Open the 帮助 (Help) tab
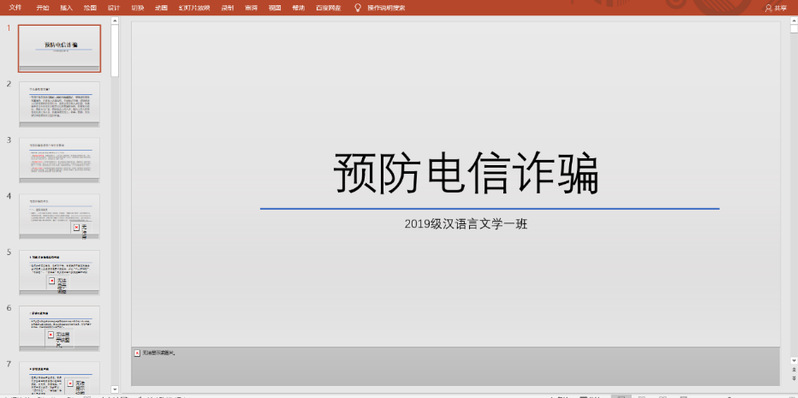The width and height of the screenshot is (798, 398). [299, 8]
